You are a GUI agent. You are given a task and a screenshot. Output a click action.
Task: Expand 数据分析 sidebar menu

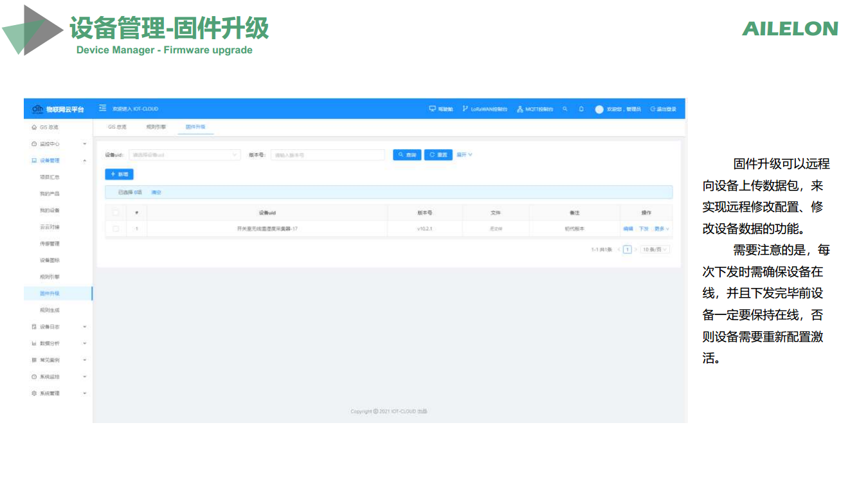pyautogui.click(x=59, y=343)
